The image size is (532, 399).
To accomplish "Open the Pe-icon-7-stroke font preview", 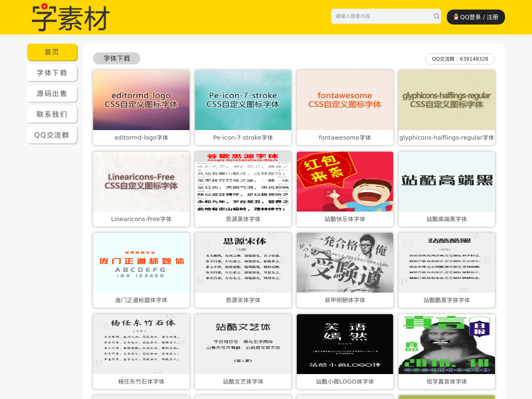I will (243, 100).
